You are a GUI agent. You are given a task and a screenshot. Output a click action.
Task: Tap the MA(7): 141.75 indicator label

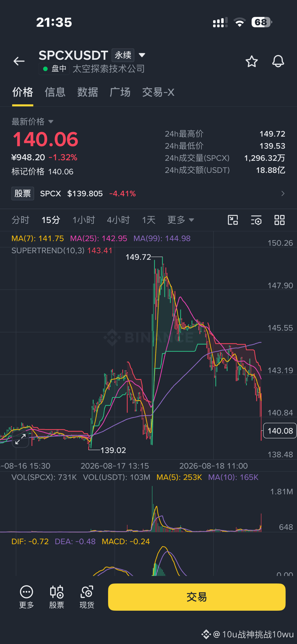tap(38, 238)
